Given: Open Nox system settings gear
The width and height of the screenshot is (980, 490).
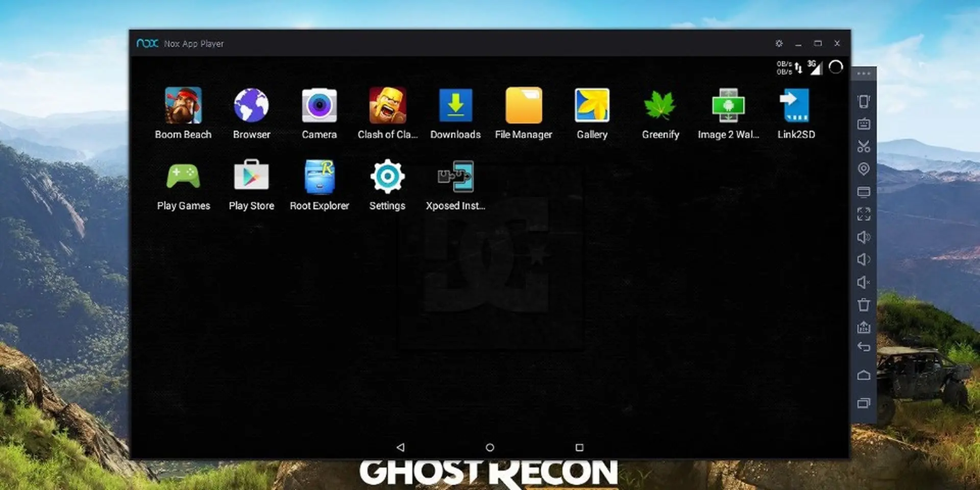Looking at the screenshot, I should [x=779, y=43].
